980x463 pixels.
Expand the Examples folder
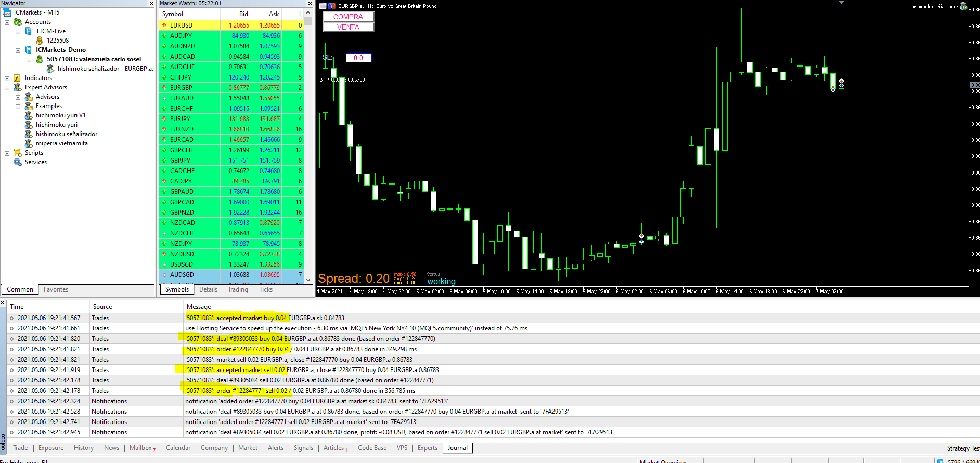(18, 106)
